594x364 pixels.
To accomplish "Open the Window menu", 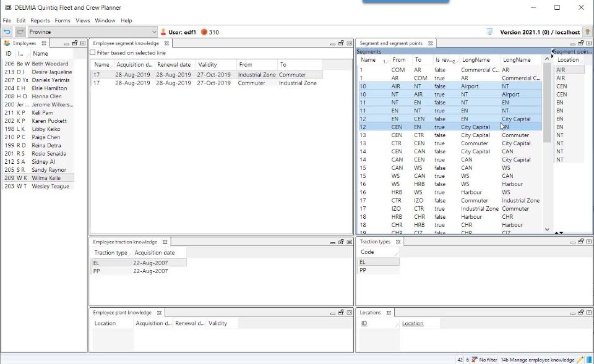I will click(x=105, y=20).
